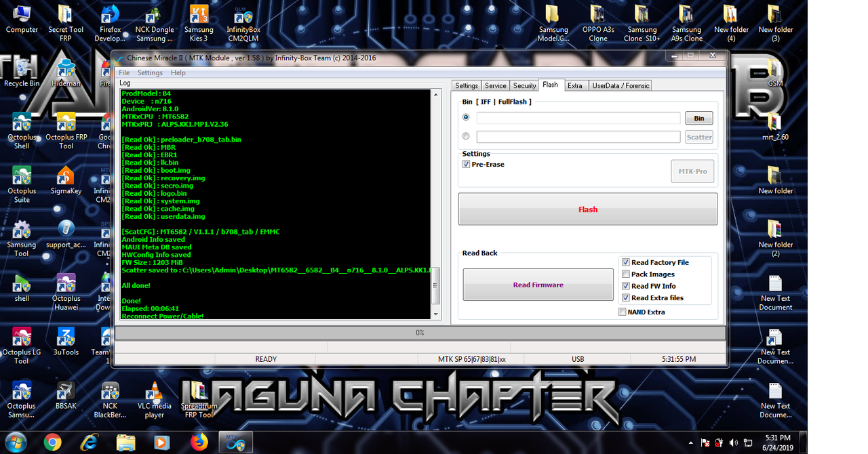868x454 pixels.
Task: Switch to UserData / Forensic tab
Action: point(620,85)
